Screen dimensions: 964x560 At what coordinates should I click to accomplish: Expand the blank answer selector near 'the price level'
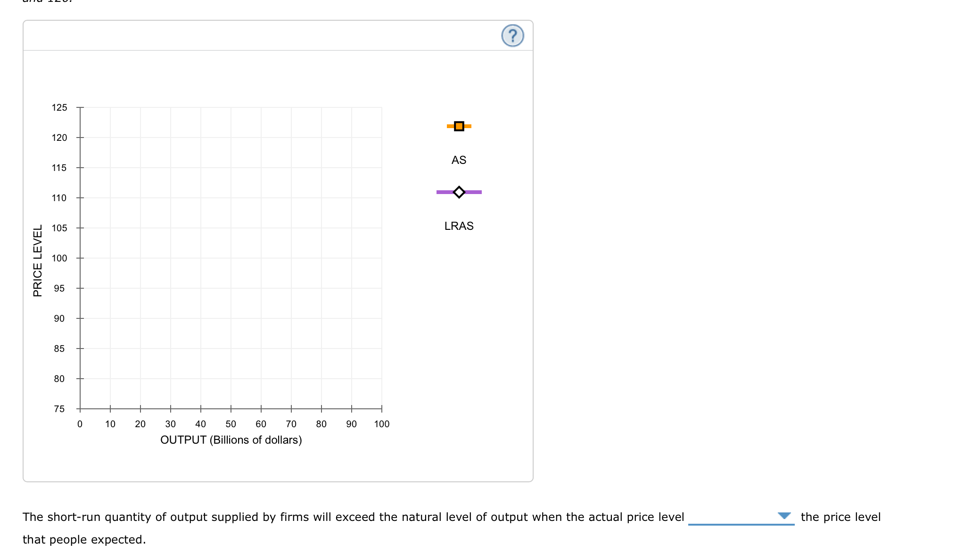pos(742,517)
